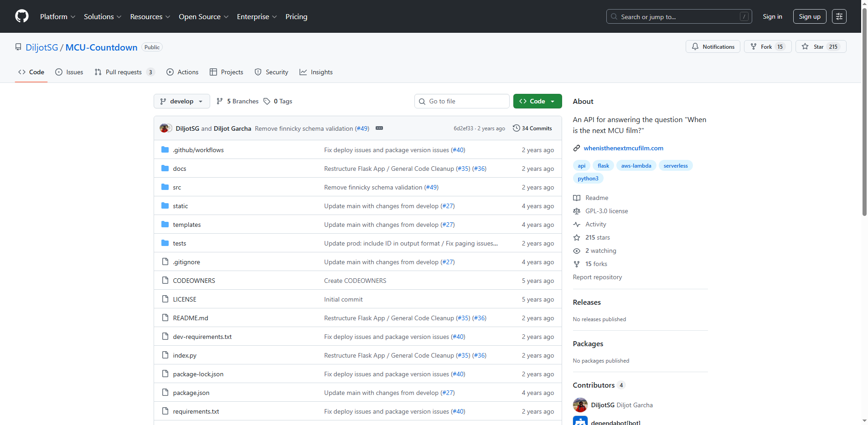Open the src folder
The height and width of the screenshot is (425, 868).
click(177, 187)
